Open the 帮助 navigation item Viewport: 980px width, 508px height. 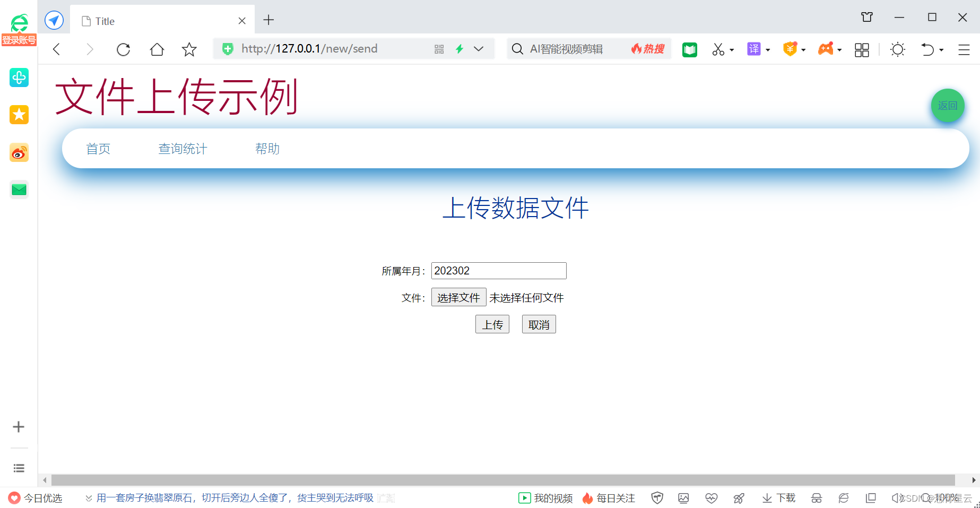click(267, 149)
